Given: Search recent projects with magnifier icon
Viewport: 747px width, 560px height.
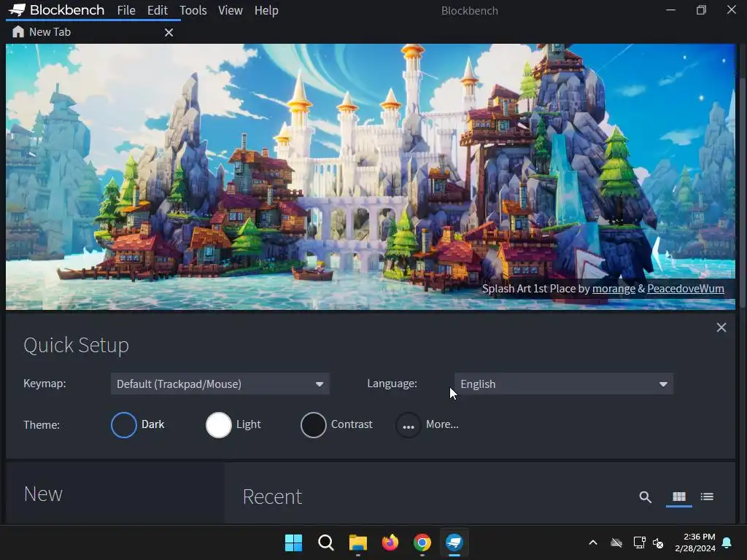Looking at the screenshot, I should point(645,497).
